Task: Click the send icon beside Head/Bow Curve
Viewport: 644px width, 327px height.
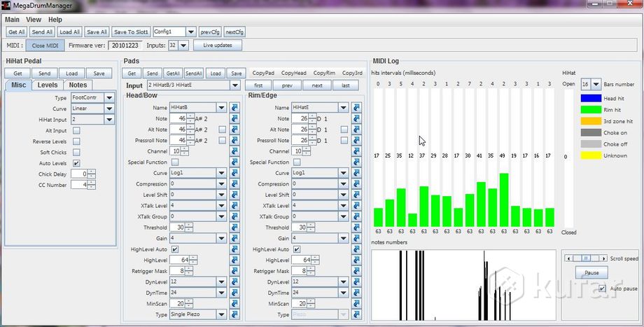Action: coord(234,173)
